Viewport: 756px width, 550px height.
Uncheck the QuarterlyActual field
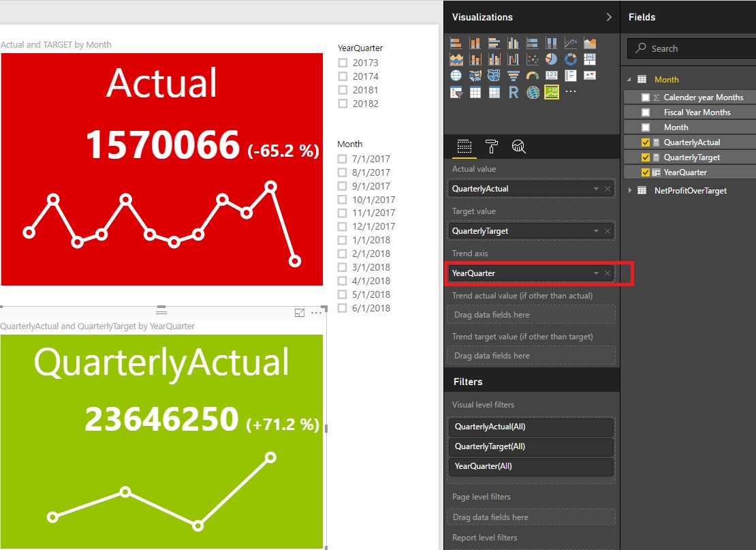pyautogui.click(x=646, y=142)
